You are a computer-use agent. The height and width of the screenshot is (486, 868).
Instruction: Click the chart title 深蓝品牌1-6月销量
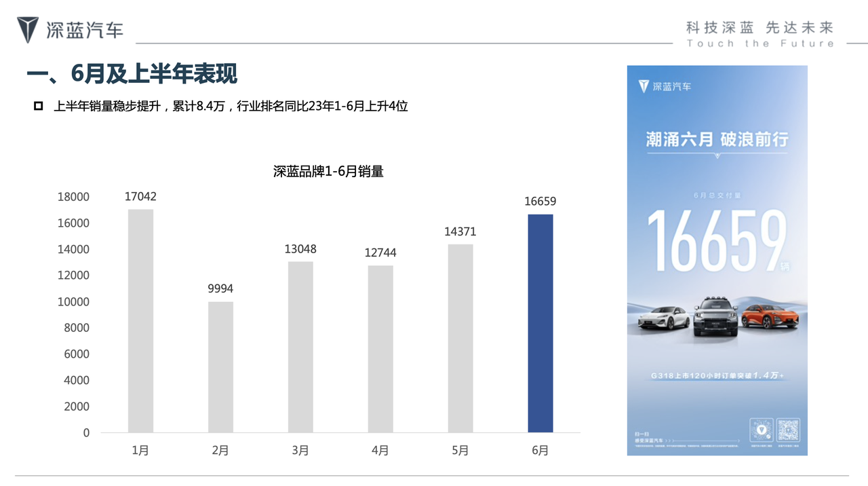coord(328,172)
